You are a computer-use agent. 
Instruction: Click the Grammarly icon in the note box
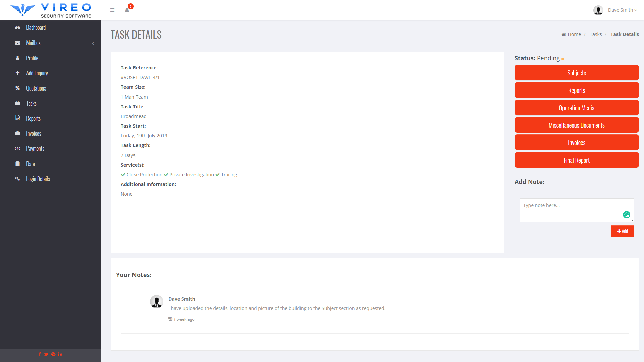tap(627, 215)
